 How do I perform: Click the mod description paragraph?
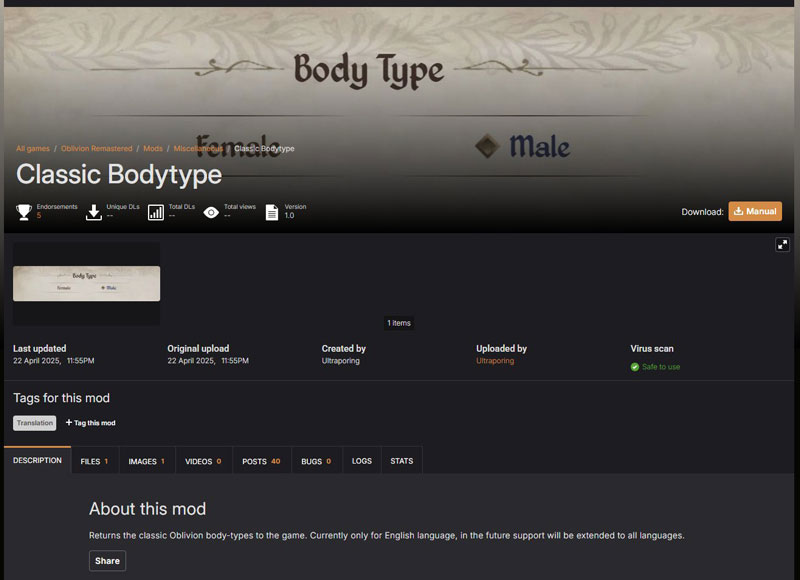coord(387,536)
